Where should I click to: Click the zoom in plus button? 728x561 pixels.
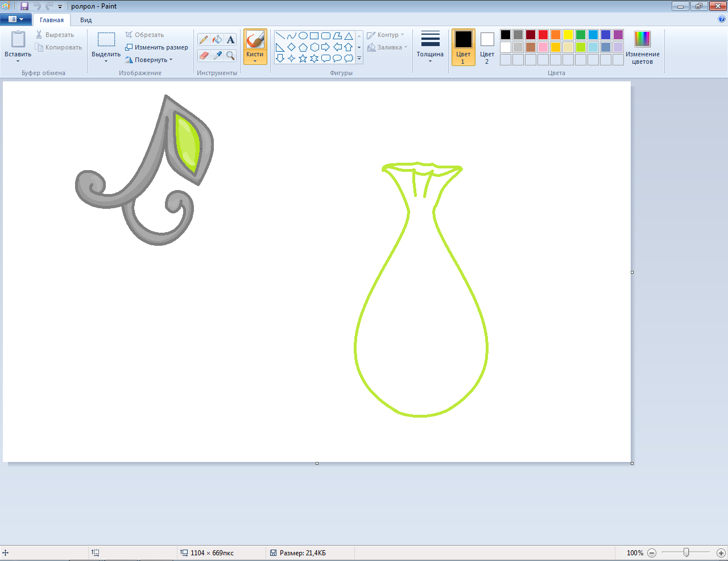click(x=721, y=552)
